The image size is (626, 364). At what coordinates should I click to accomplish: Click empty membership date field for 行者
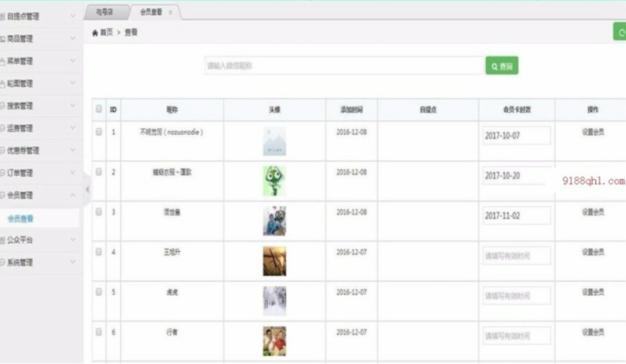click(x=517, y=336)
